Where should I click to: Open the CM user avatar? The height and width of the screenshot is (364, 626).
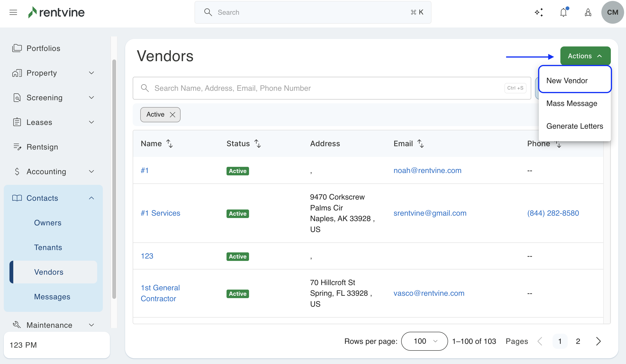612,12
